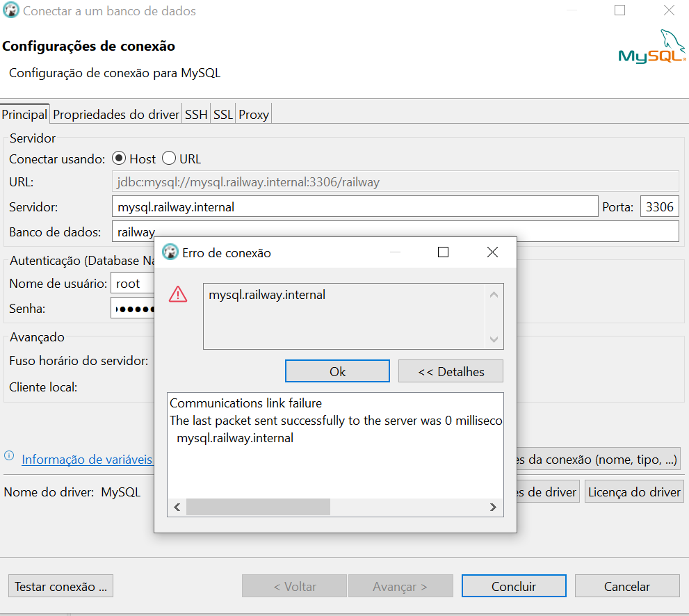Screen dimensions: 689x616
Task: Focus the Porta input field
Action: (660, 206)
